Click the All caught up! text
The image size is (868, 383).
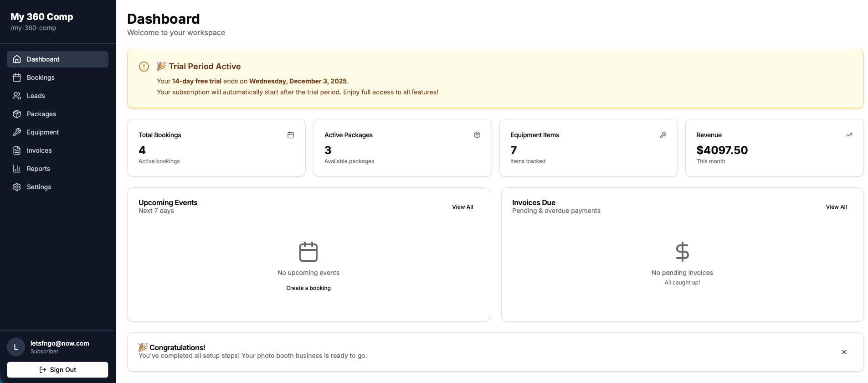click(x=682, y=283)
